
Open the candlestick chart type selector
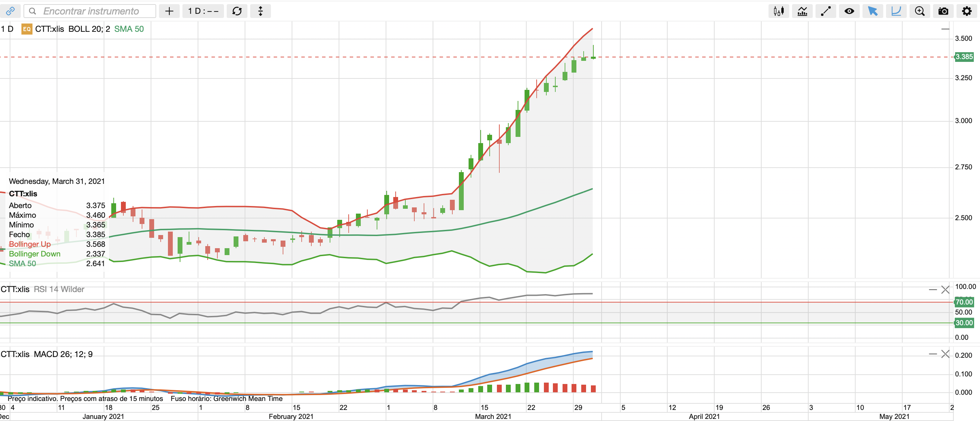779,11
